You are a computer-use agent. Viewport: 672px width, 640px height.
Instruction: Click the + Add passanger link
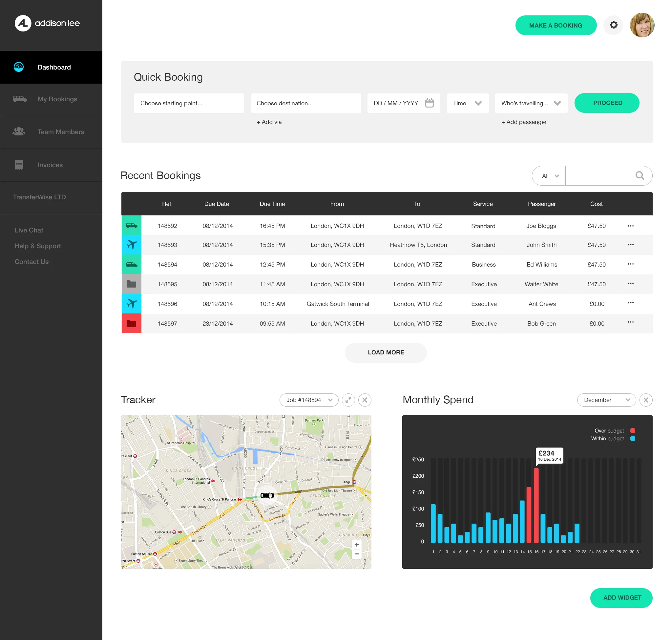pos(523,122)
